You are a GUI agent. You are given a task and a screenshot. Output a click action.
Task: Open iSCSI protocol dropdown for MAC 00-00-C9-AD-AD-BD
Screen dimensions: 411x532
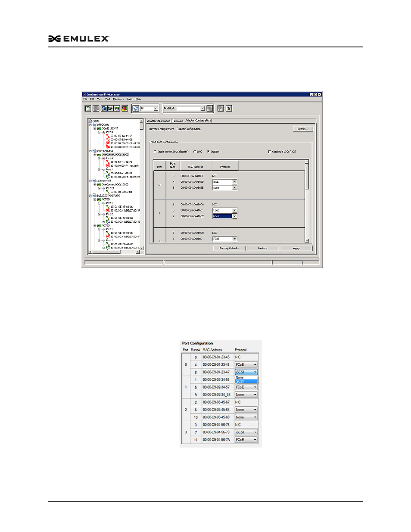tap(235, 182)
